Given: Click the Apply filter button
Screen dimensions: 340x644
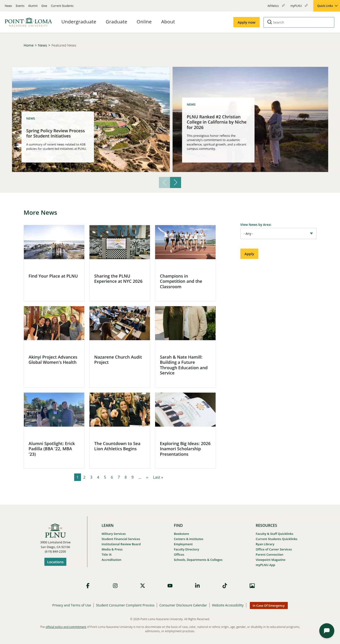Looking at the screenshot, I should tap(249, 254).
